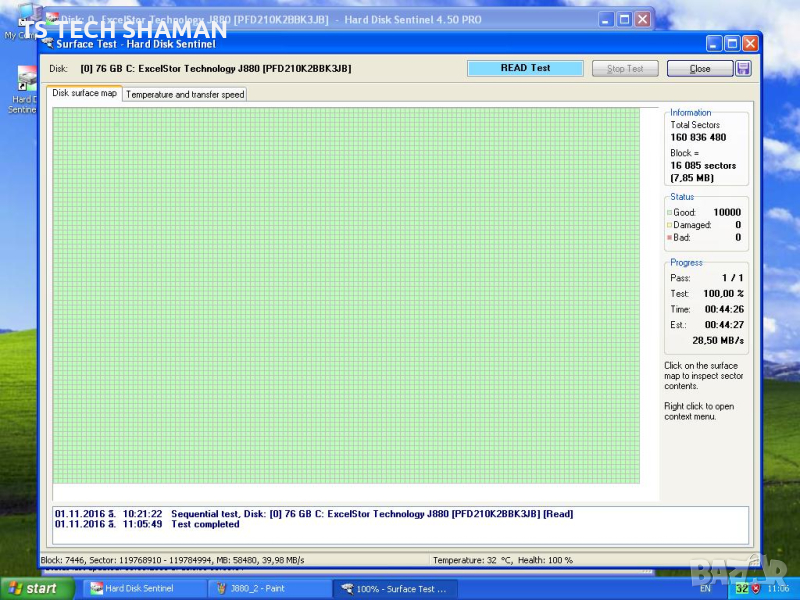The image size is (800, 600).
Task: Select the Surface Test taskbar button
Action: coord(394,588)
